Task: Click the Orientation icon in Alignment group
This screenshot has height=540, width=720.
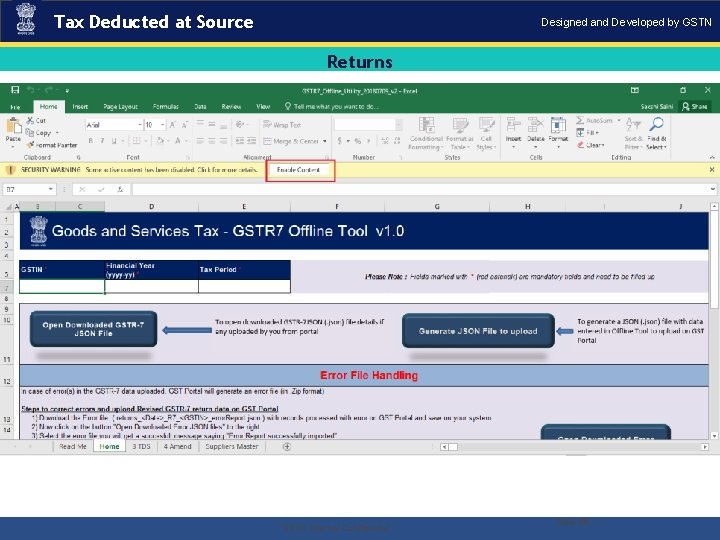Action: [x=240, y=125]
